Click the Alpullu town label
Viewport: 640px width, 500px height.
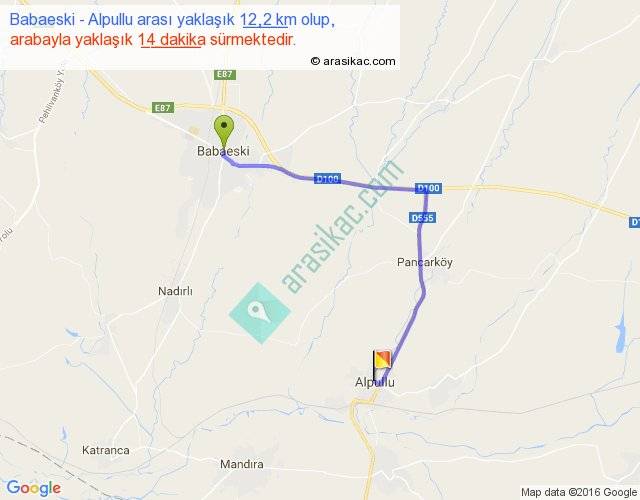tap(375, 382)
